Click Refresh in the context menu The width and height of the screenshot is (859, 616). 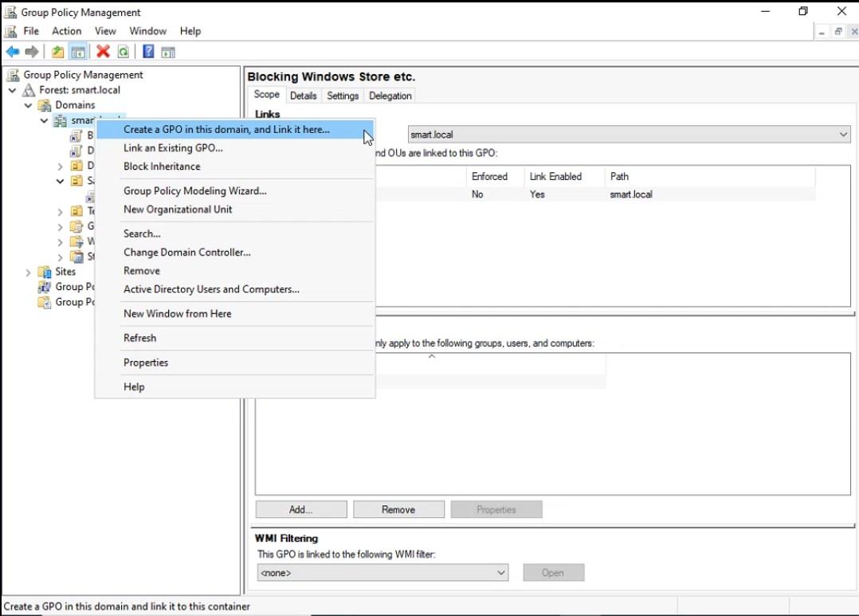[235, 338]
